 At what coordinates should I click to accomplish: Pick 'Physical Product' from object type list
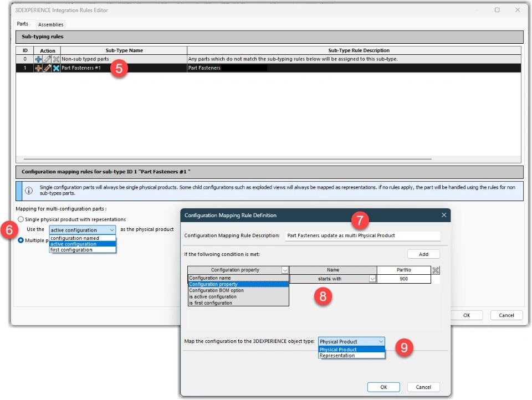coord(351,350)
